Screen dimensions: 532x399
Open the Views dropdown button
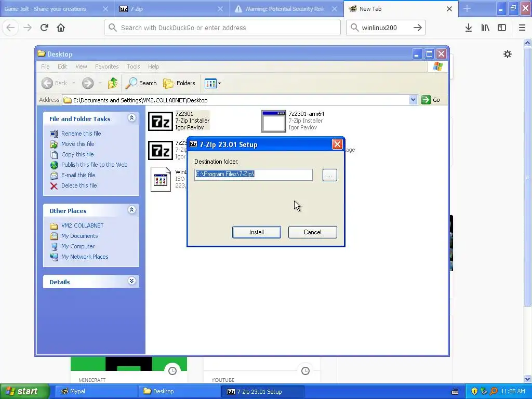coord(212,83)
